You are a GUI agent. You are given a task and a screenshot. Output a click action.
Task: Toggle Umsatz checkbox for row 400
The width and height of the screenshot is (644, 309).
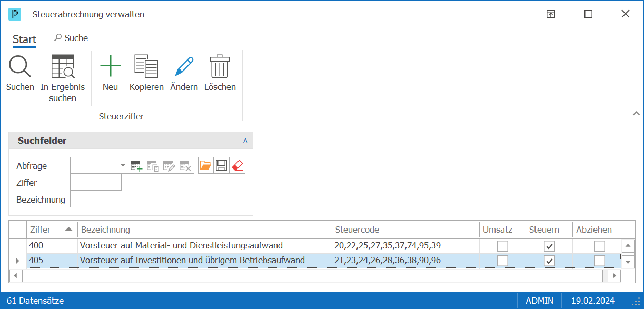pyautogui.click(x=503, y=246)
